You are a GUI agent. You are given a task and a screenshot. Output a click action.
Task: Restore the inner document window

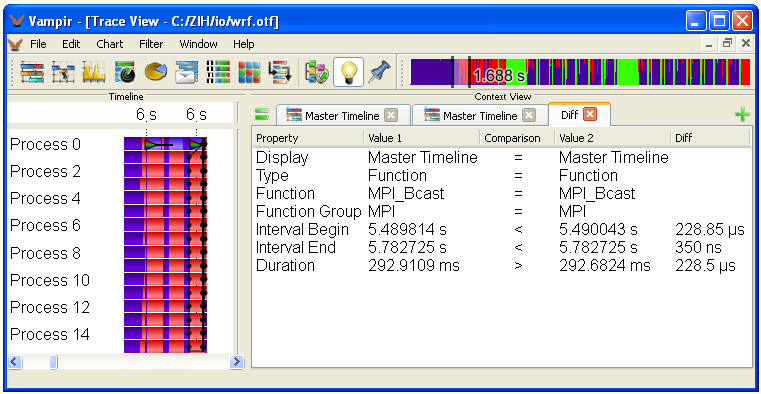727,44
